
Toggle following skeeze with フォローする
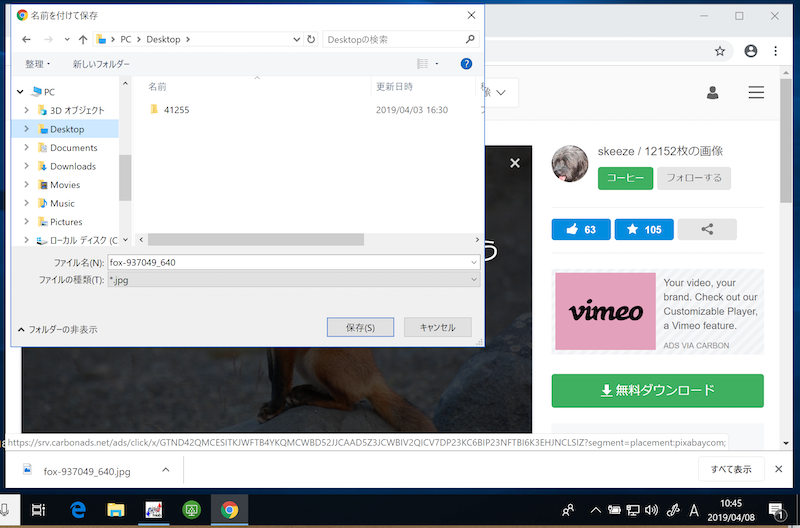click(694, 178)
